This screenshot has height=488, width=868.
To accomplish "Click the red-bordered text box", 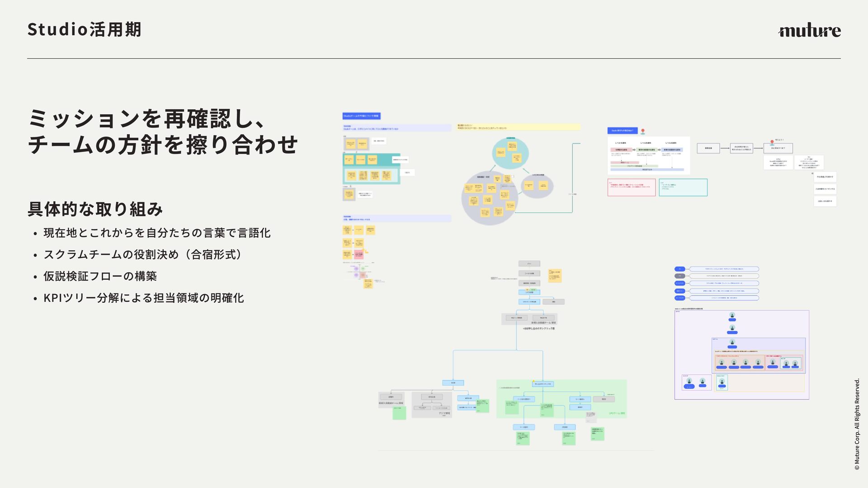I will point(631,187).
